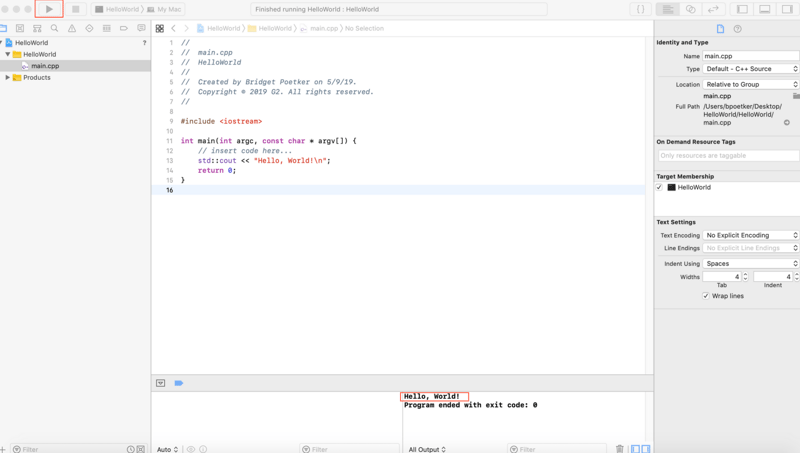Show only source-controlled files filter icon
The height and width of the screenshot is (453, 800).
point(141,449)
